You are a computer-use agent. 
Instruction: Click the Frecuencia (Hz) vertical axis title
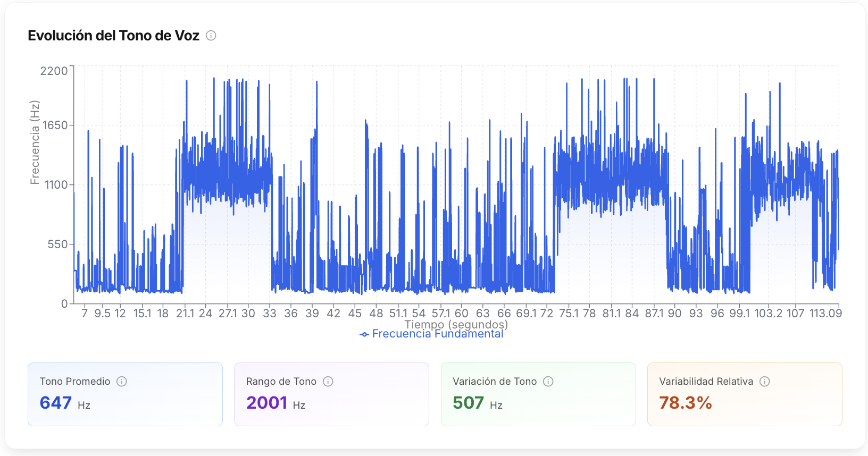(x=35, y=142)
